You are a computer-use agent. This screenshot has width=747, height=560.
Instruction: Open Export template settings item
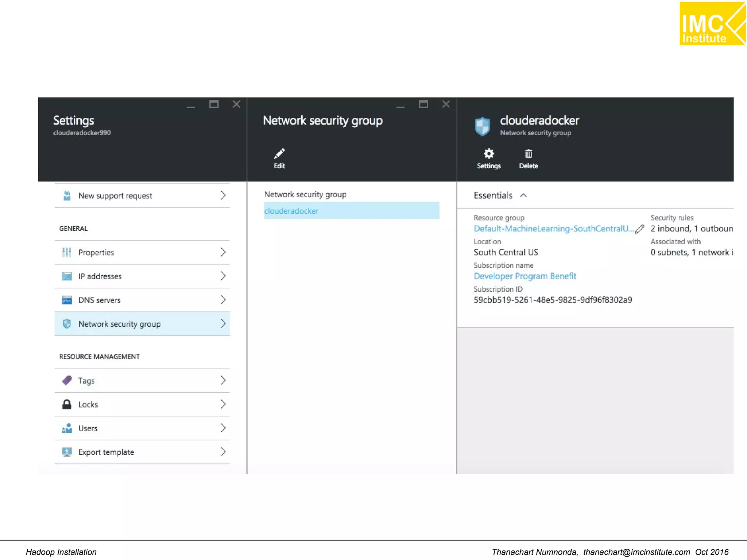pos(142,452)
